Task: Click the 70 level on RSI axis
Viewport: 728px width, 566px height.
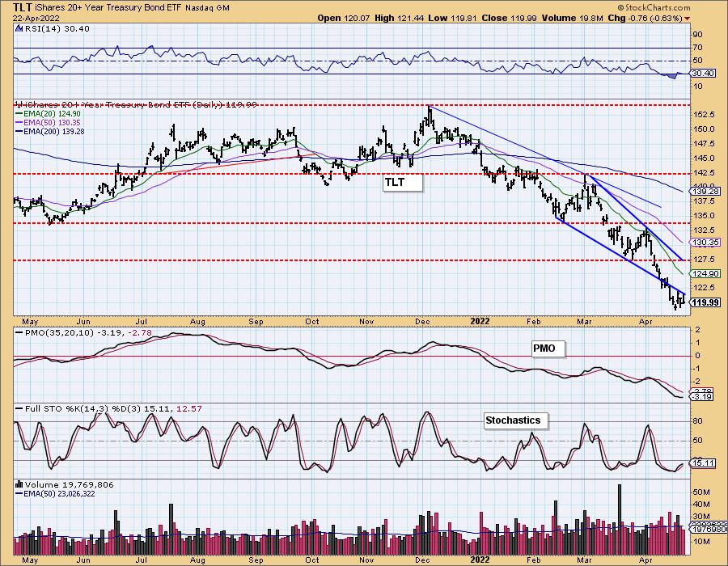Action: [697, 48]
